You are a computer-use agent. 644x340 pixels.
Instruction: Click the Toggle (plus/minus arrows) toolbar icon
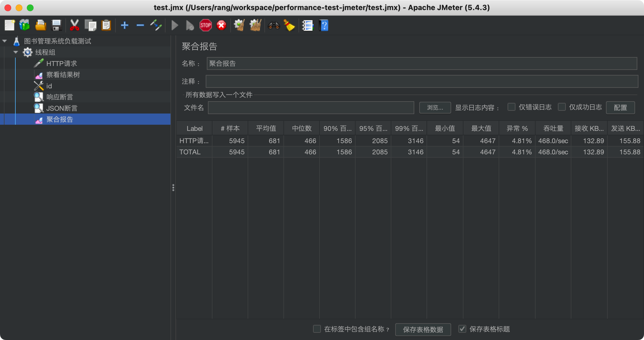pyautogui.click(x=156, y=25)
